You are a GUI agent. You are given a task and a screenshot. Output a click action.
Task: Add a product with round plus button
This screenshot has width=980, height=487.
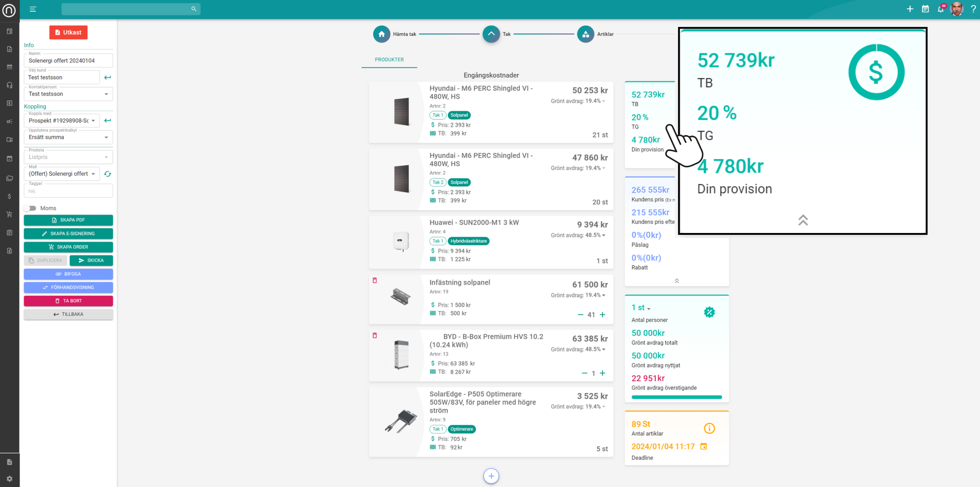click(x=491, y=476)
